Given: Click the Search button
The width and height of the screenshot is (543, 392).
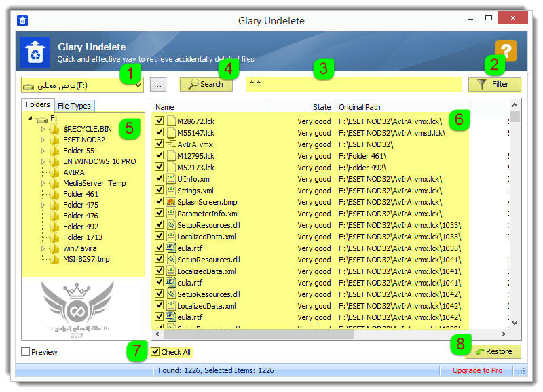Looking at the screenshot, I should [x=206, y=84].
